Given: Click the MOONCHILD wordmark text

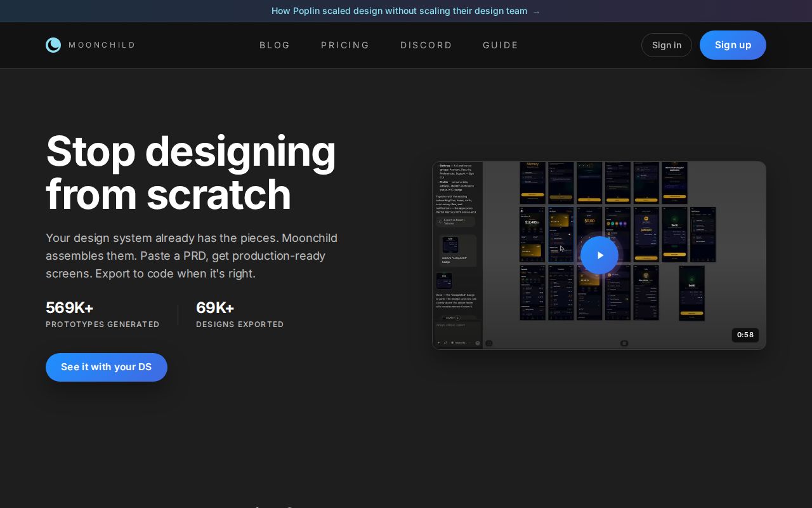Looking at the screenshot, I should (x=102, y=45).
